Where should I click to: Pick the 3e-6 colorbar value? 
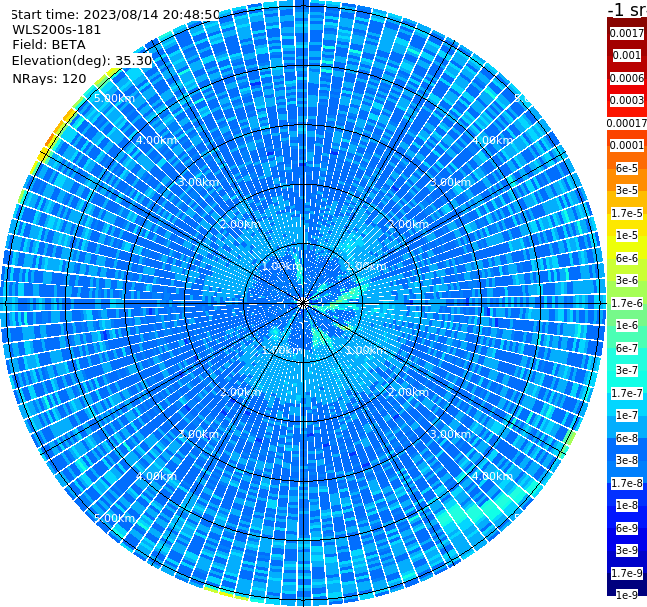point(626,280)
